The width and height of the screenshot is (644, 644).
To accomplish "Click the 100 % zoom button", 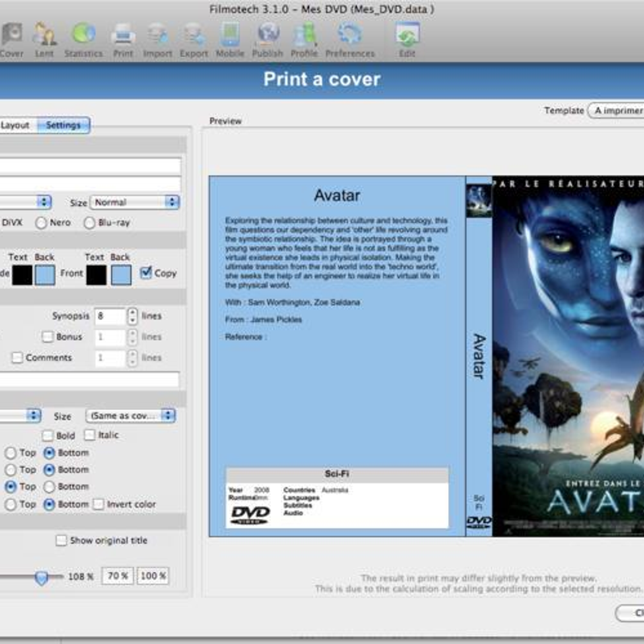I will (x=153, y=576).
